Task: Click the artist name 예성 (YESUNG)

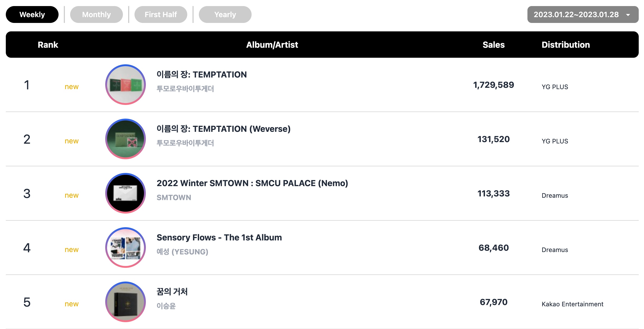Action: tap(182, 252)
